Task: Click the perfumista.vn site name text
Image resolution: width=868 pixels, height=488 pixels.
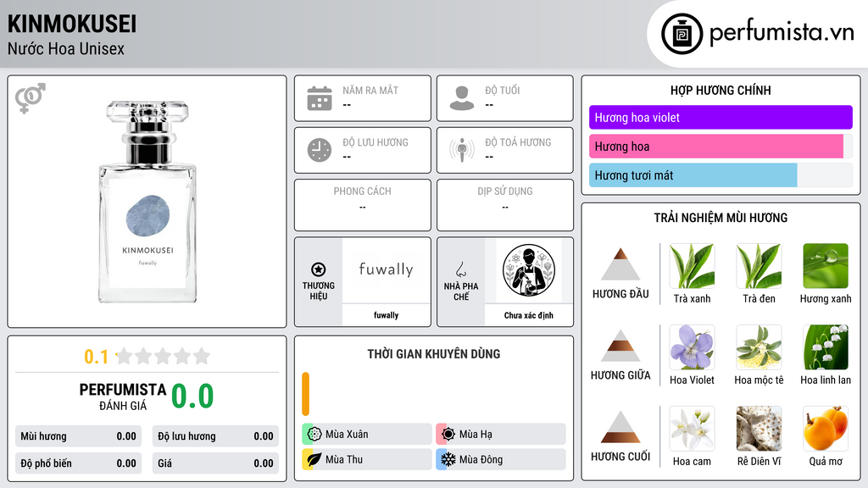Action: (782, 32)
